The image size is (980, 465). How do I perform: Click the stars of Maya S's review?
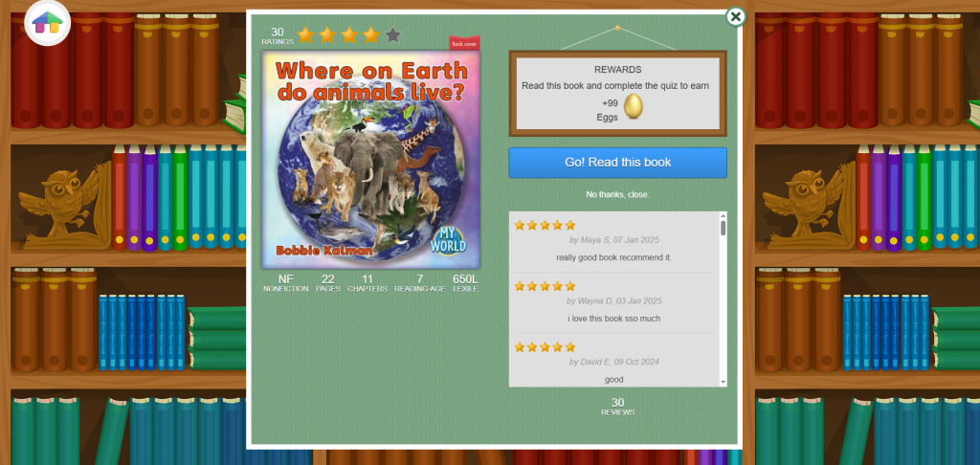click(545, 225)
